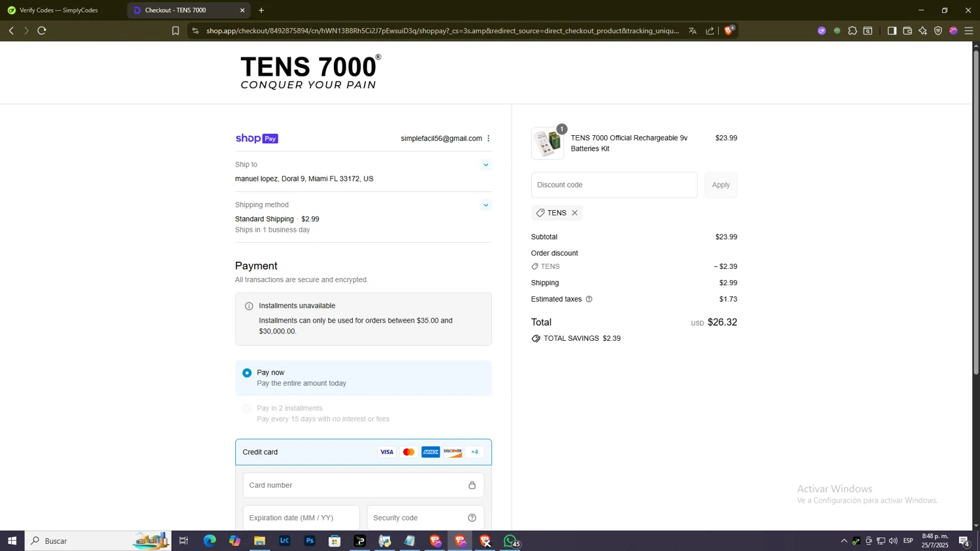Image resolution: width=980 pixels, height=551 pixels.
Task: Click the TOTAL SAVINGS $2.39 text
Action: 582,338
